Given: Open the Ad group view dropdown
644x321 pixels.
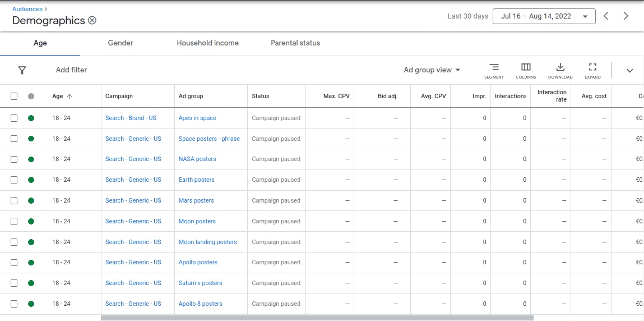Looking at the screenshot, I should tap(432, 70).
